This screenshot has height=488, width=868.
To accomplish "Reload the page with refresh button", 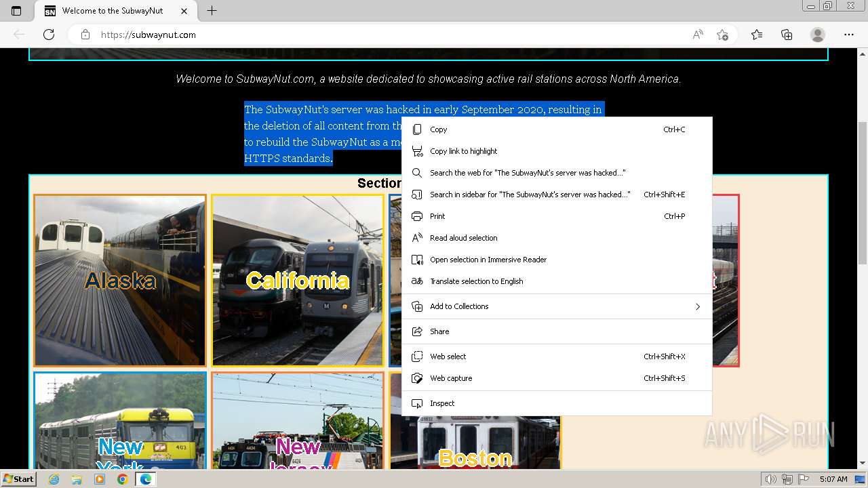I will tap(49, 35).
